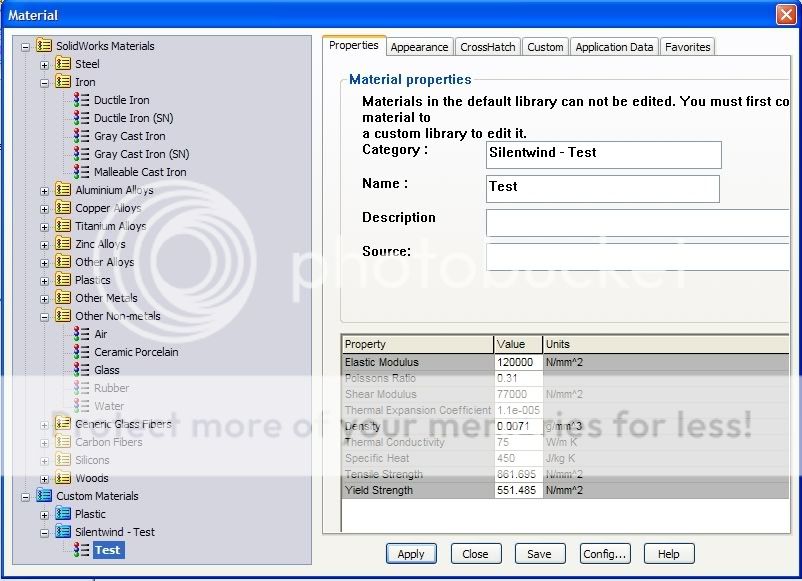Click the Iron category folder icon

coord(63,82)
